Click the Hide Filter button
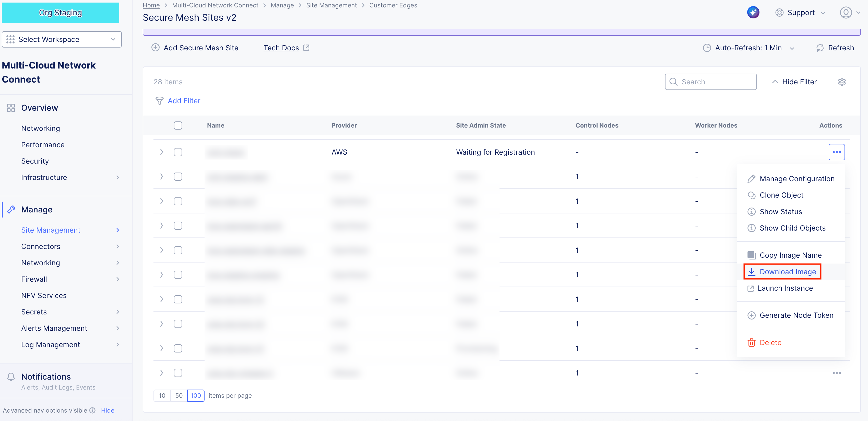This screenshot has height=421, width=868. (x=794, y=82)
